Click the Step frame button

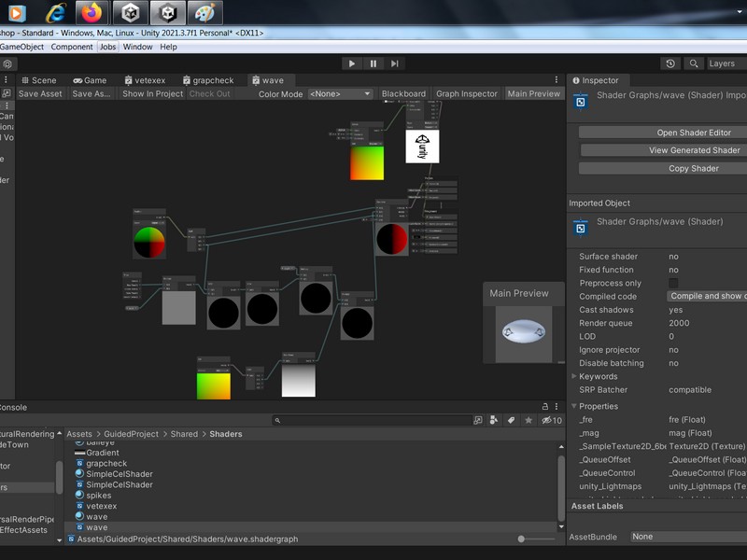(395, 63)
